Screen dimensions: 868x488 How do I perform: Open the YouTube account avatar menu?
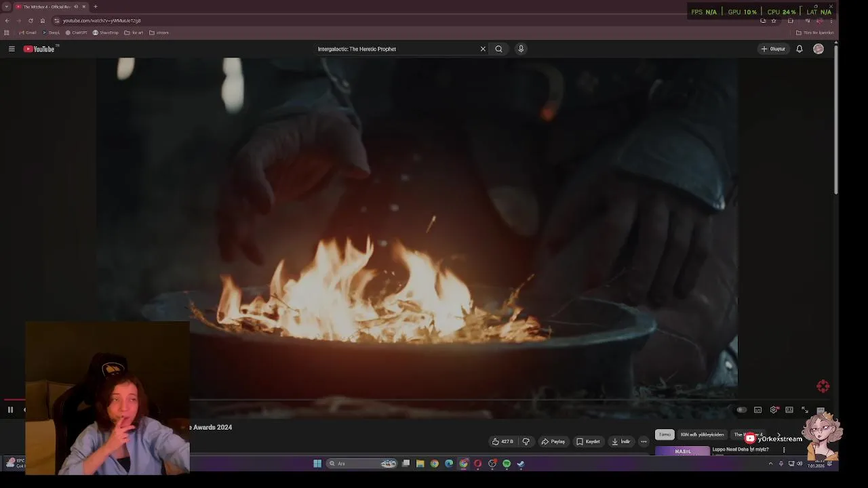pyautogui.click(x=818, y=49)
